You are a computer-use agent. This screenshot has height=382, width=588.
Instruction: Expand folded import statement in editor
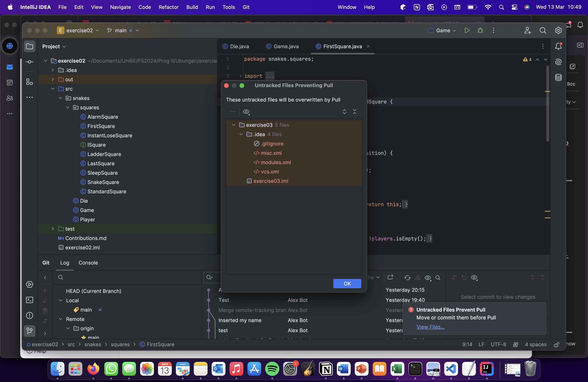coord(240,76)
